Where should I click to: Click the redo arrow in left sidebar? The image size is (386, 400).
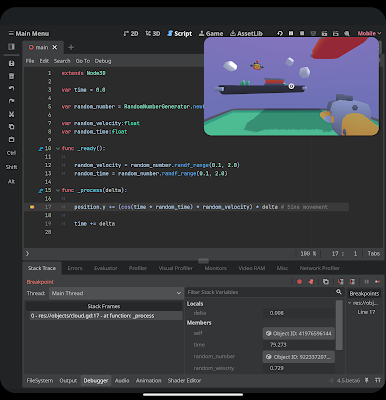click(11, 101)
